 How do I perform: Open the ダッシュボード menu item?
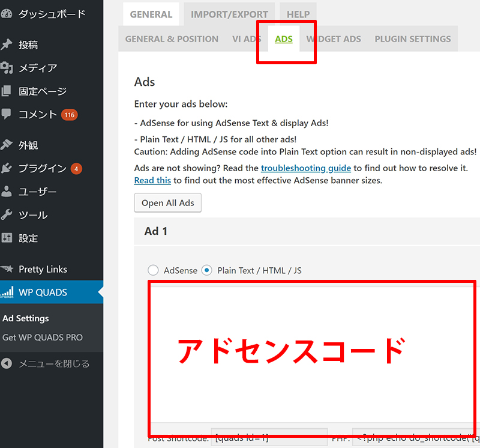click(x=52, y=14)
